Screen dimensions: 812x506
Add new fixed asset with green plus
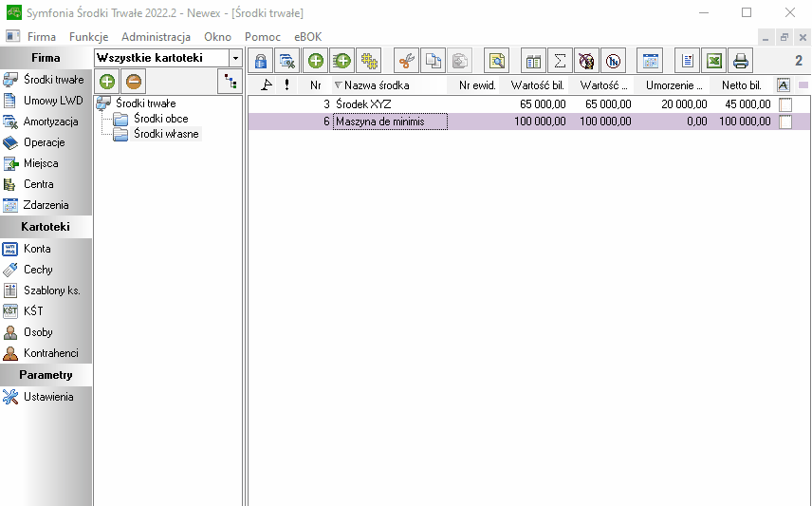pyautogui.click(x=315, y=61)
